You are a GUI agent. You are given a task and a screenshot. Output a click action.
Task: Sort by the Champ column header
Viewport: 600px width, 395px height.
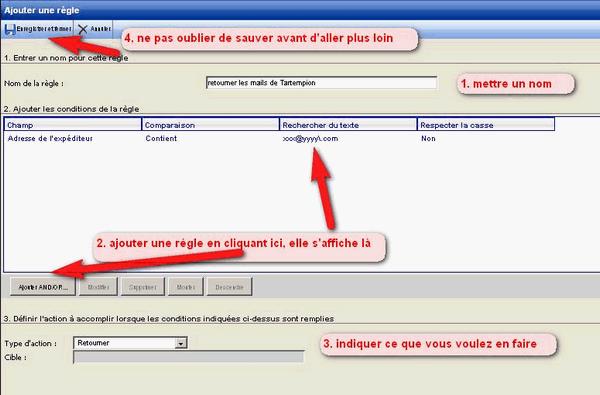tap(73, 125)
